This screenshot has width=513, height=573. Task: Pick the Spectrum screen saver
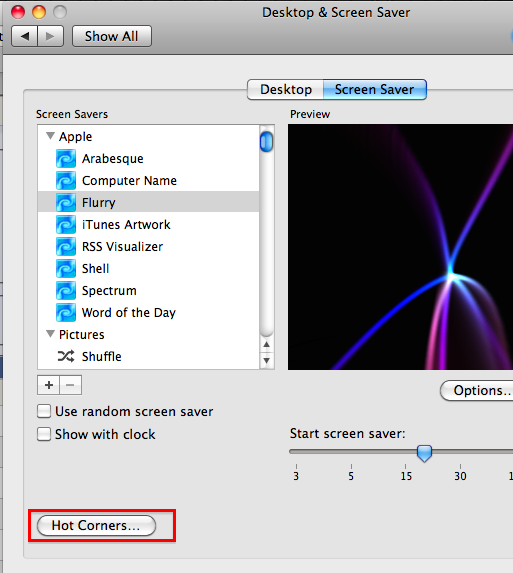(109, 291)
